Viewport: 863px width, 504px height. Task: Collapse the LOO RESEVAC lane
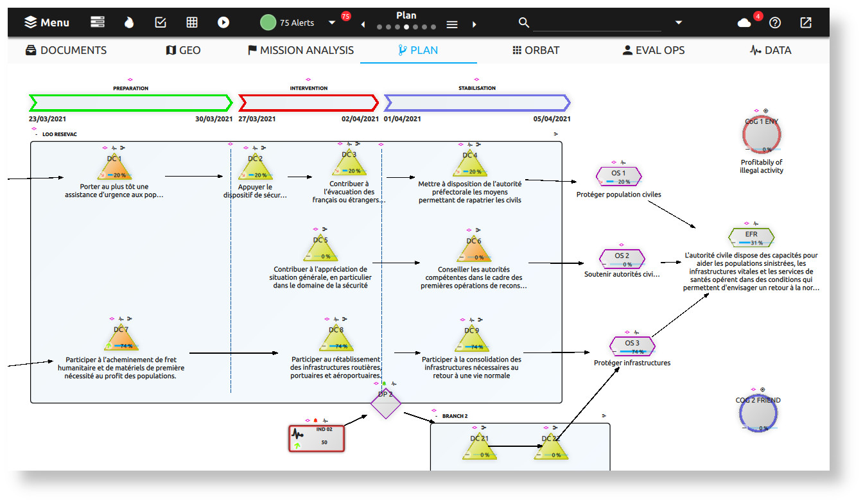(x=35, y=134)
